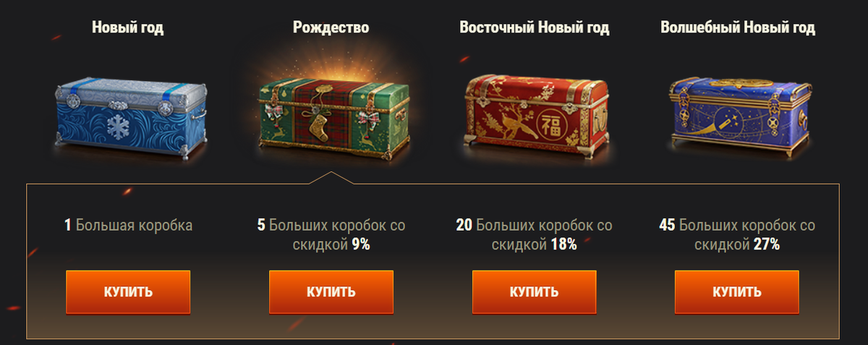
Task: Switch to the Рождество tab title
Action: (x=331, y=28)
